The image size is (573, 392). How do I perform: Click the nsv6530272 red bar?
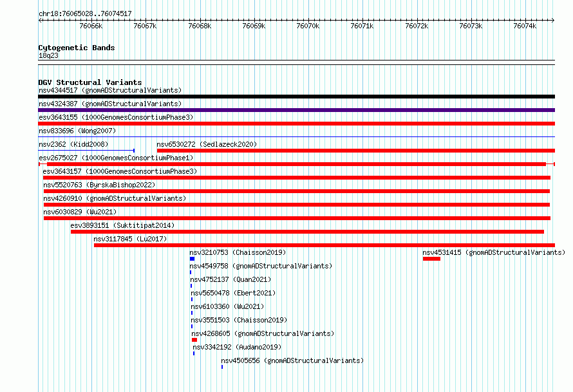356,151
